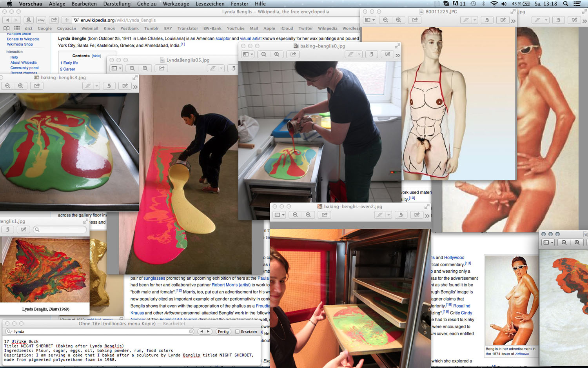Screen dimensions: 588x368
Task: Open the YouTube bookmark
Action: pyautogui.click(x=236, y=28)
